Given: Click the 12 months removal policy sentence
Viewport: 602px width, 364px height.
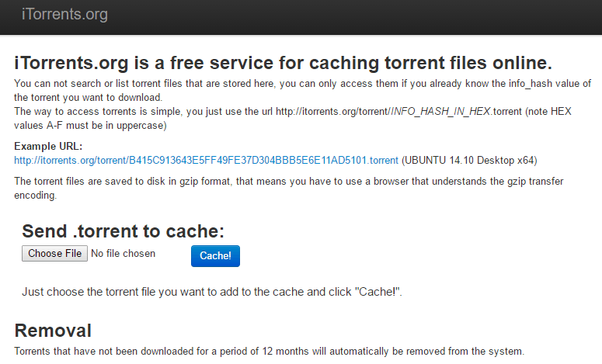Looking at the screenshot, I should point(269,352).
